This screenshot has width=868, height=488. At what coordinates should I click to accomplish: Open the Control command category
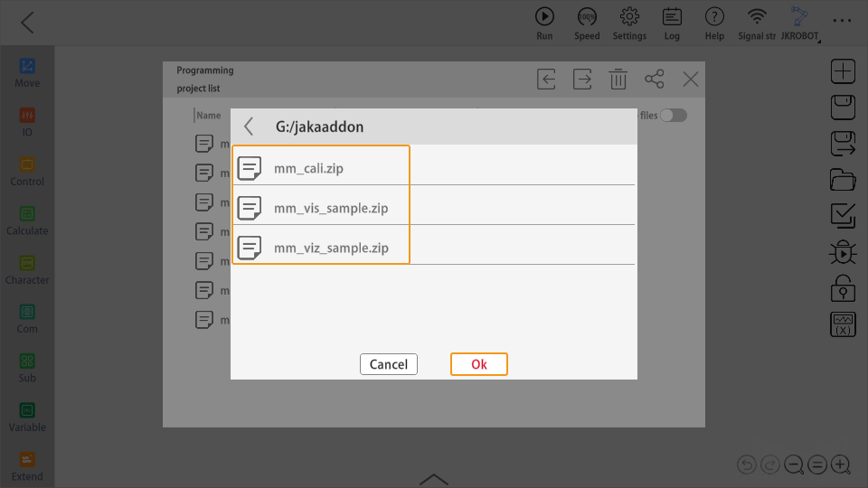pos(27,172)
